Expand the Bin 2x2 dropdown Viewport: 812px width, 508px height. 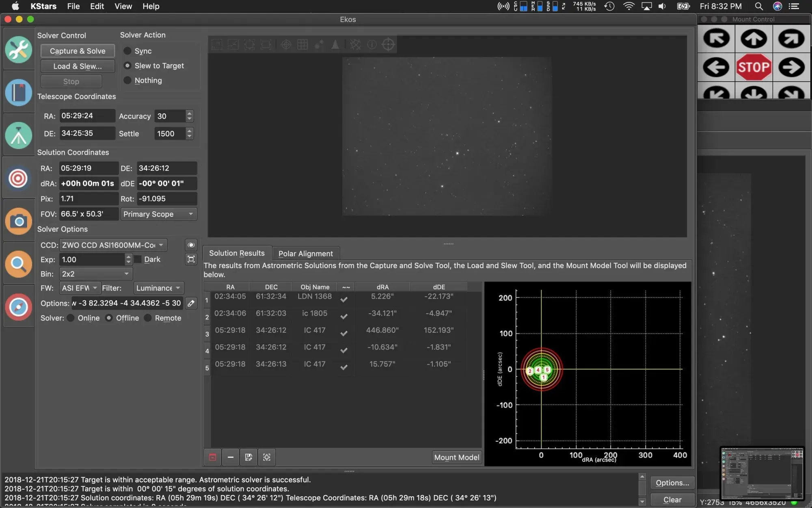coord(96,274)
